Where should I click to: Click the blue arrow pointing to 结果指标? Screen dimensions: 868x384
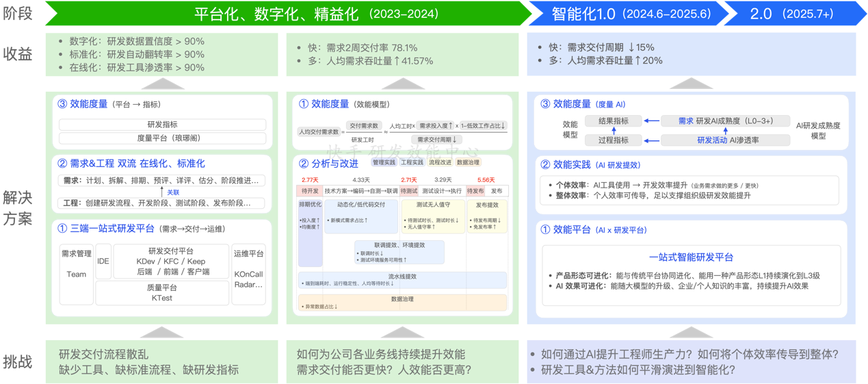[651, 121]
